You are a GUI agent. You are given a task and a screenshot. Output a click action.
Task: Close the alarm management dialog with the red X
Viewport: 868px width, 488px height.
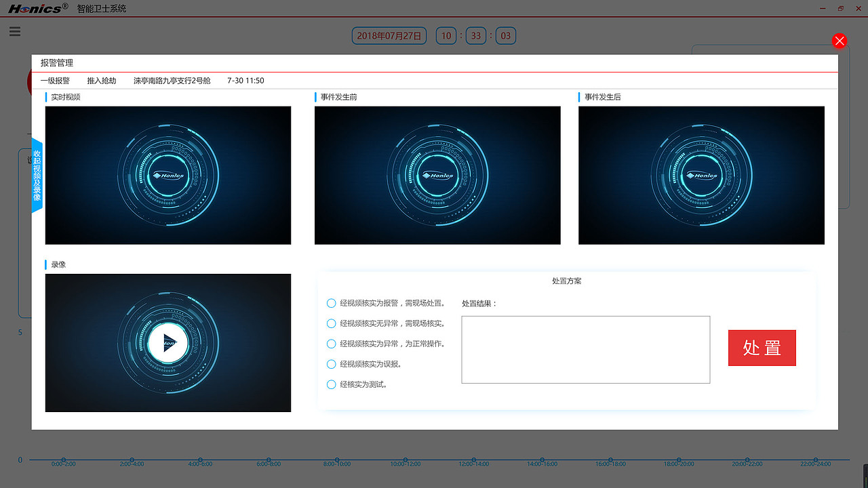tap(840, 41)
